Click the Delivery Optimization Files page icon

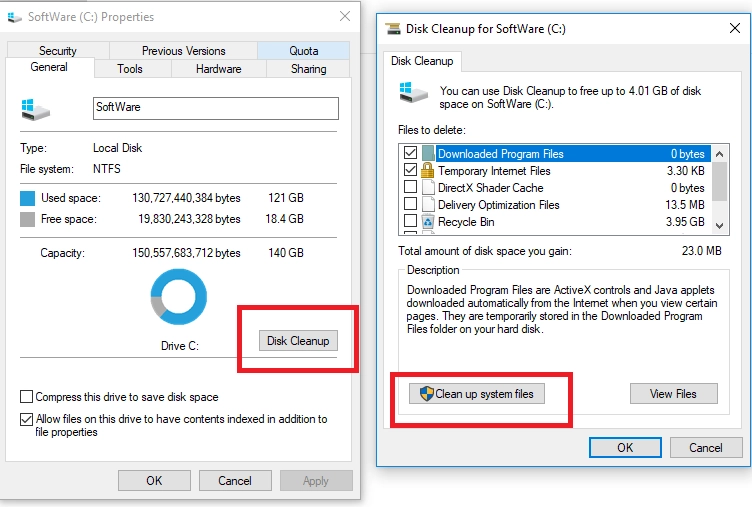428,204
